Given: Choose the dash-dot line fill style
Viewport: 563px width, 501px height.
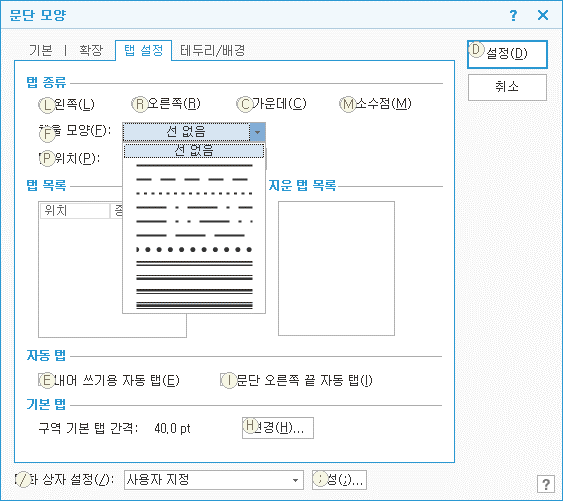Looking at the screenshot, I should 194,207.
